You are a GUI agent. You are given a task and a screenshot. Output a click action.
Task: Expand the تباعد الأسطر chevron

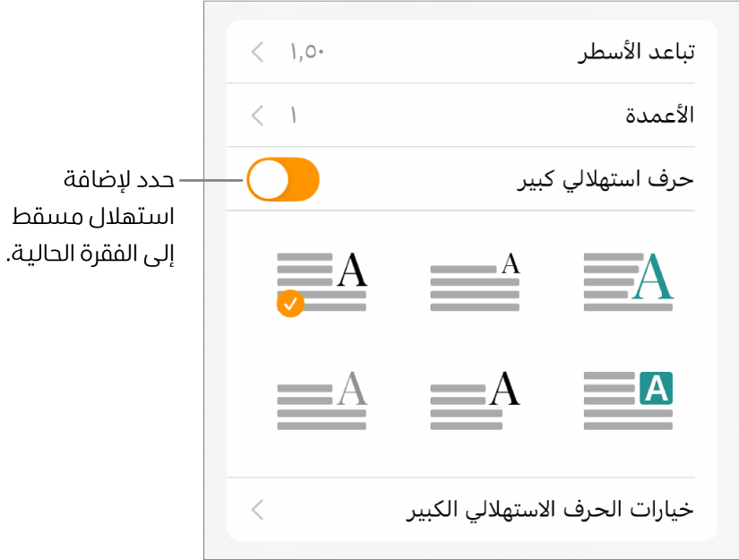click(x=258, y=52)
